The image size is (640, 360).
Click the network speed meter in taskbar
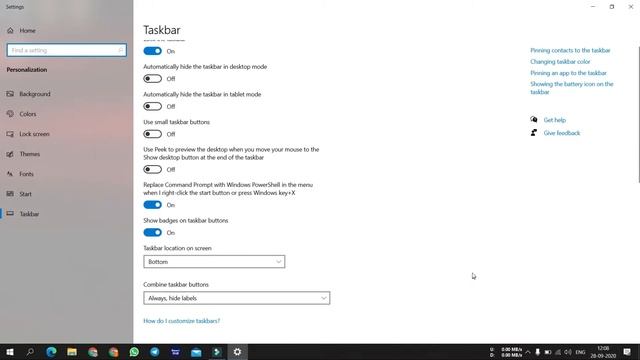click(x=506, y=352)
